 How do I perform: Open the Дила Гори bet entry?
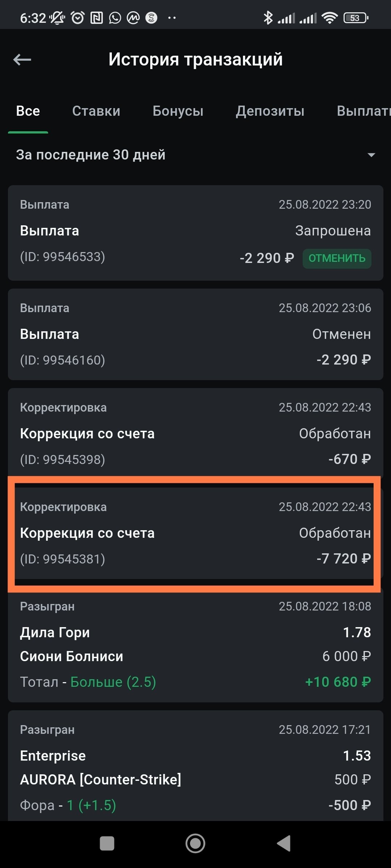[195, 644]
